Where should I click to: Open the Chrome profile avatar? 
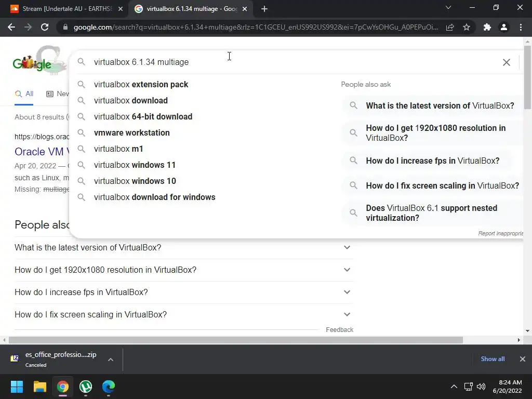504,27
